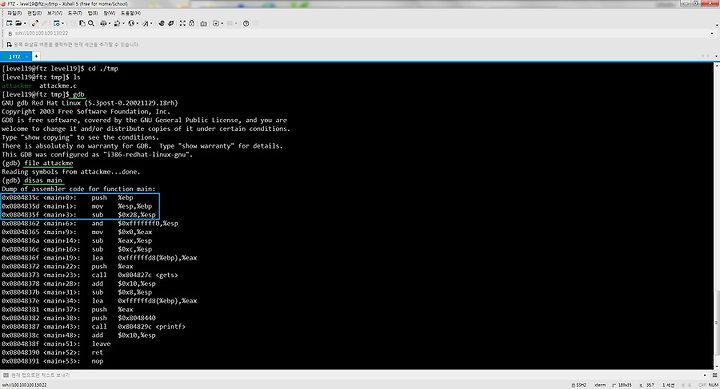Viewport: 720px width, 389px height.
Task: Click the 'push $0x8048440' line
Action: 79,318
